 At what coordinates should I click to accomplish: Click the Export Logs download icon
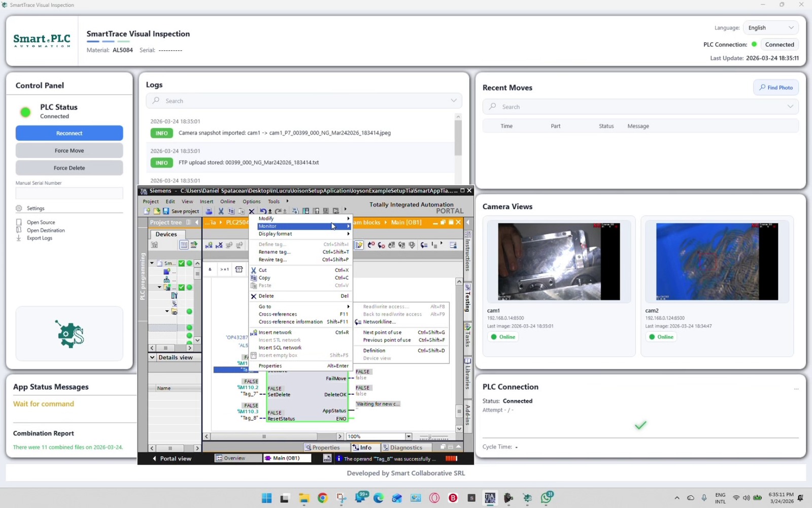(x=19, y=238)
